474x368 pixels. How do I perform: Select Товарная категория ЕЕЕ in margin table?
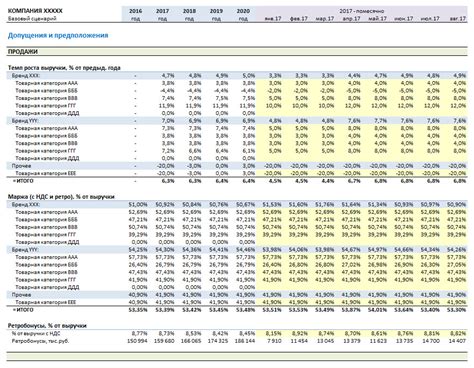pyautogui.click(x=46, y=302)
